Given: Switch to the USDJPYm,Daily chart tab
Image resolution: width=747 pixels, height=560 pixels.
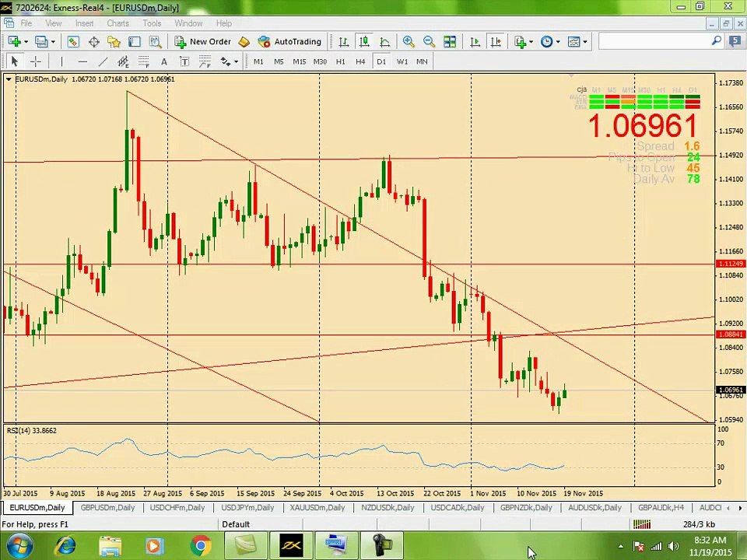Looking at the screenshot, I should point(247,508).
